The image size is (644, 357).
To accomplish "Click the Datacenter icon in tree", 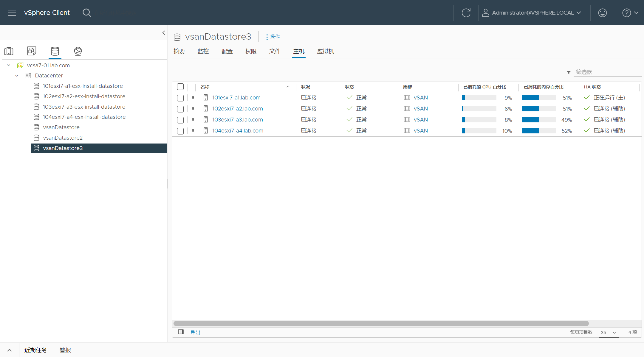I will tap(28, 76).
